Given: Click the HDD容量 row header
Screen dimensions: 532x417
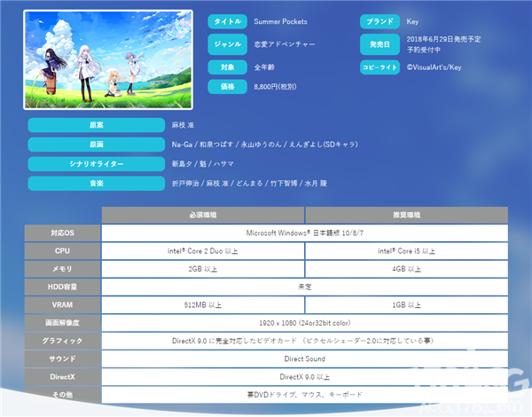Looking at the screenshot, I should pos(62,287).
